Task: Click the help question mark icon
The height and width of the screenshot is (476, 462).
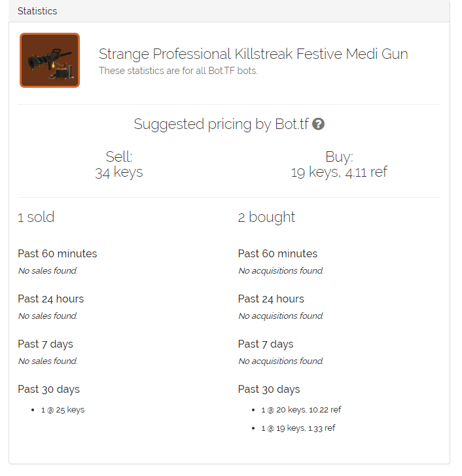Action: pos(319,124)
